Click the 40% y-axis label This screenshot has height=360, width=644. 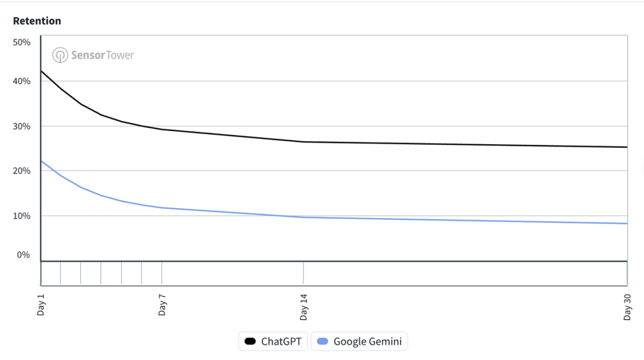[21, 81]
